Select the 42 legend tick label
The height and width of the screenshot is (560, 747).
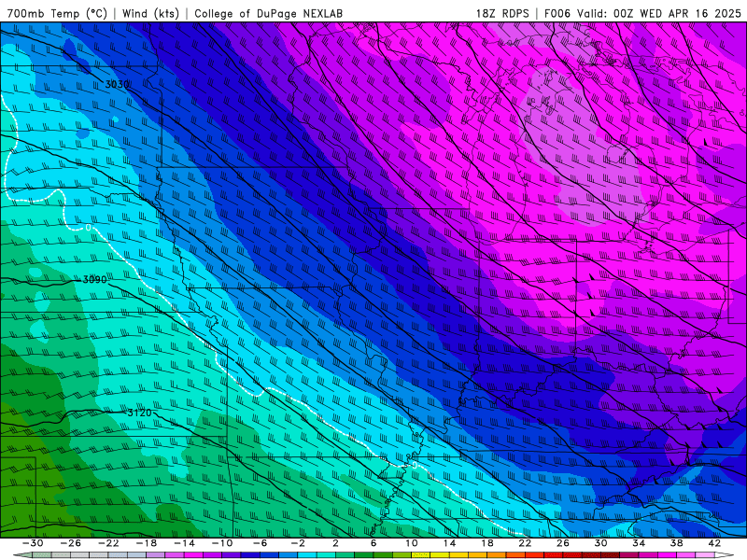(714, 543)
